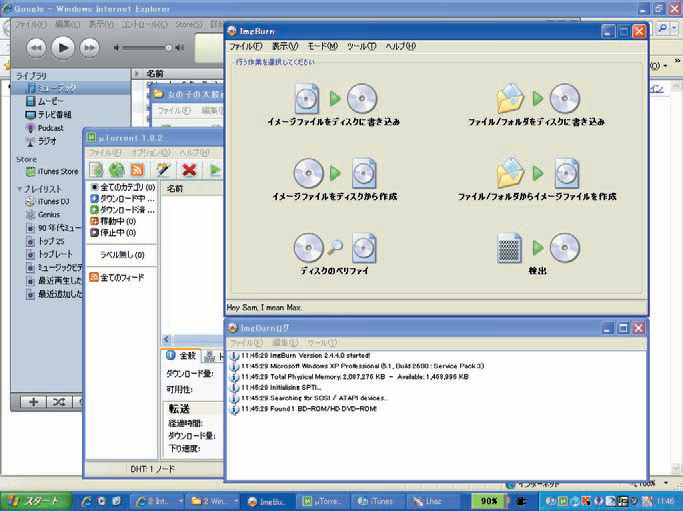Open grouped Internet Explorer taskbar button
Screen dimensions: 683x511
click(158, 501)
